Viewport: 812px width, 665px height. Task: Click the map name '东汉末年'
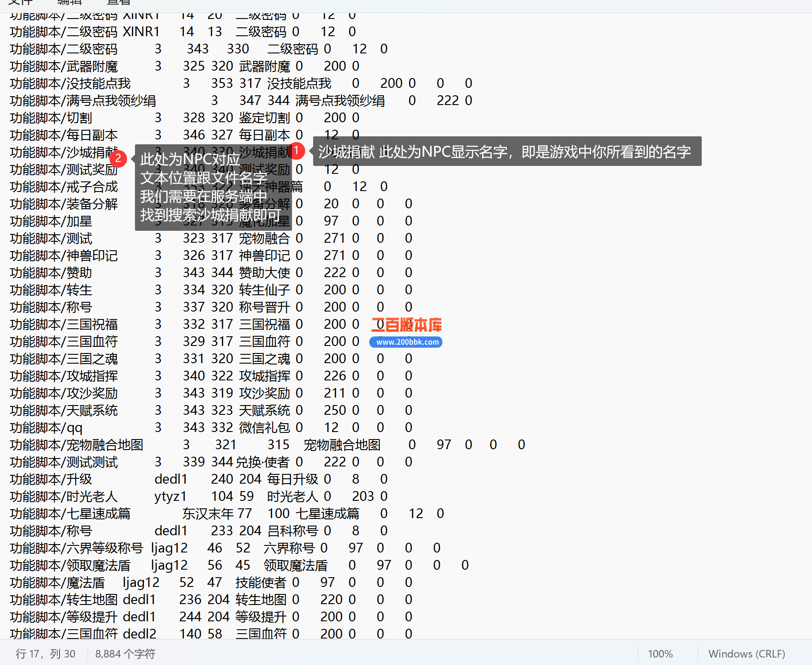coord(208,514)
